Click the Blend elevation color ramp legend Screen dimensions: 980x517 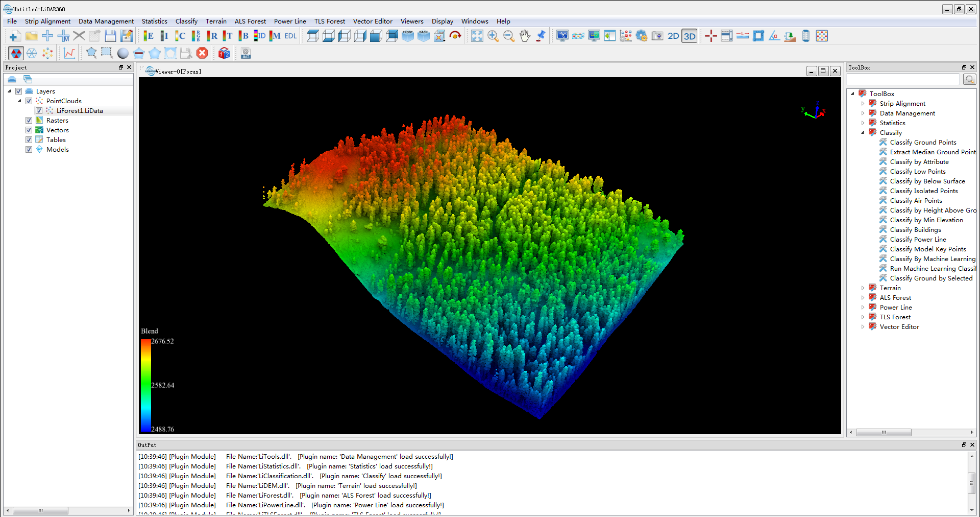coord(146,386)
